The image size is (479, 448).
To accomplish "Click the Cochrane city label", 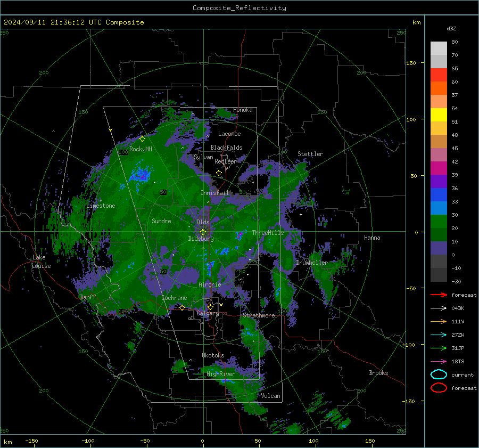I will [x=174, y=298].
